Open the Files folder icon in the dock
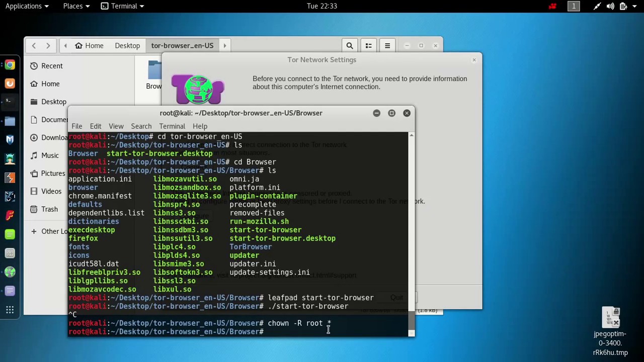Viewport: 644px width, 362px height. pyautogui.click(x=10, y=121)
